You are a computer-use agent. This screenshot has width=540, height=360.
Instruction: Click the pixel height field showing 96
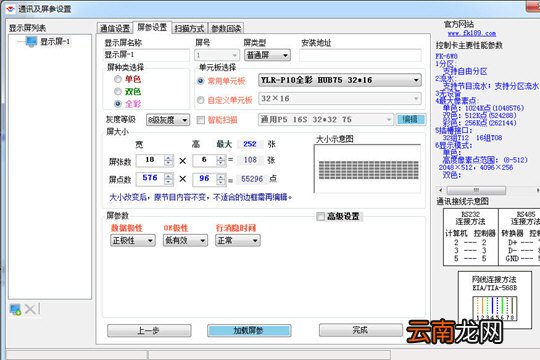(205, 178)
